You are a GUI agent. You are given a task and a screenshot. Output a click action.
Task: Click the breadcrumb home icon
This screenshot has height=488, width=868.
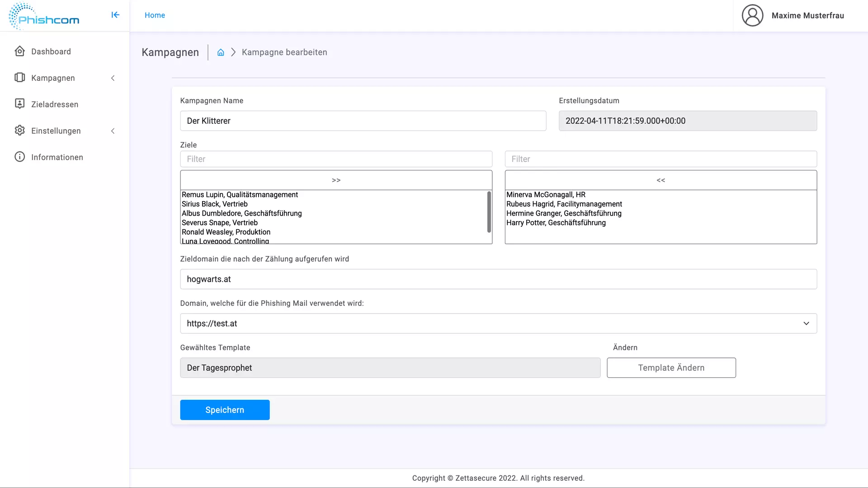tap(221, 52)
